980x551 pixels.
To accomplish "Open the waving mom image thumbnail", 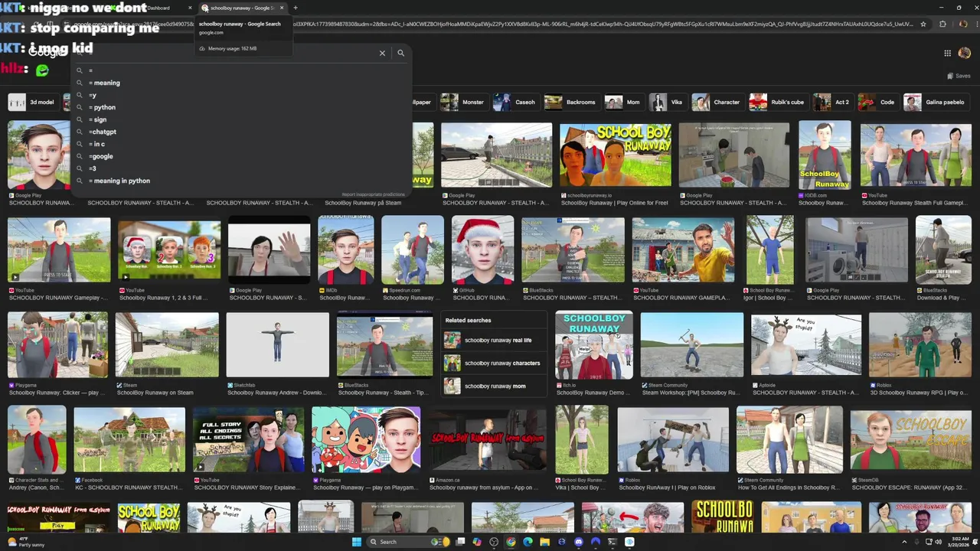I will (269, 250).
